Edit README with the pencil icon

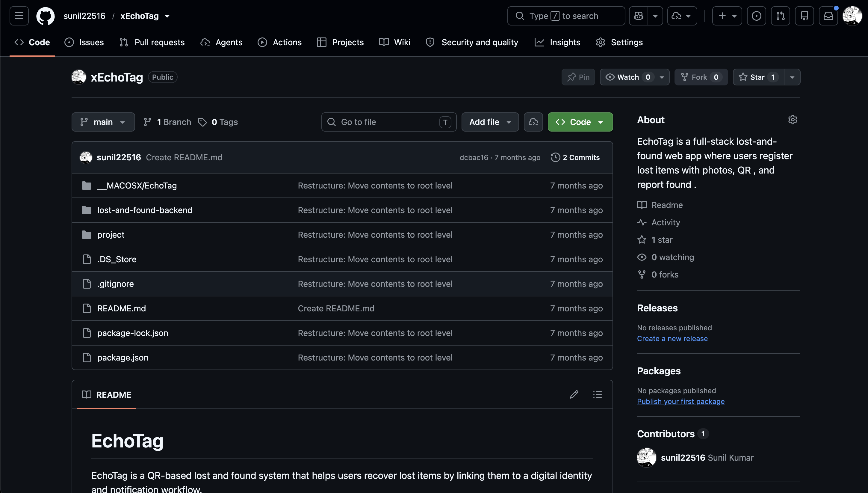point(574,394)
